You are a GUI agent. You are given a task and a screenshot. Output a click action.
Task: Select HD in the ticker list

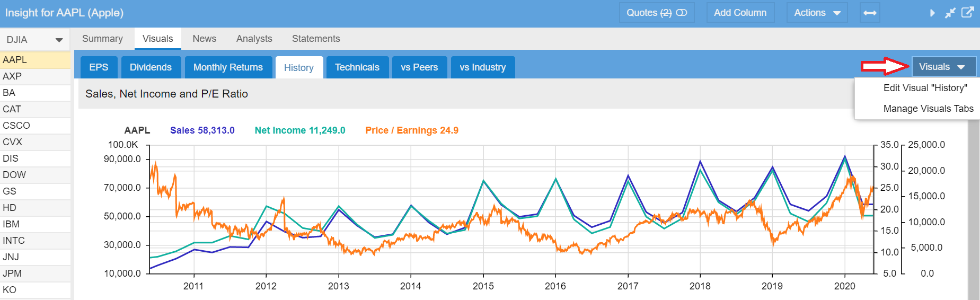pyautogui.click(x=35, y=208)
